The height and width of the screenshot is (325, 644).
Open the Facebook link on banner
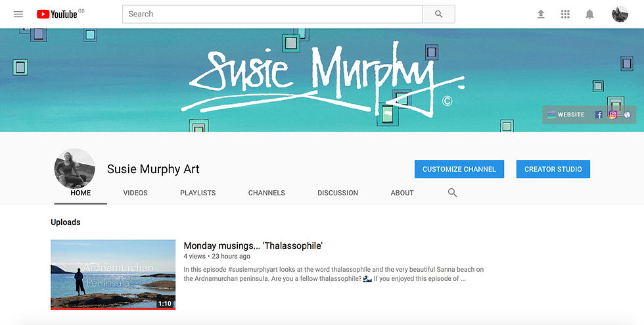point(599,114)
